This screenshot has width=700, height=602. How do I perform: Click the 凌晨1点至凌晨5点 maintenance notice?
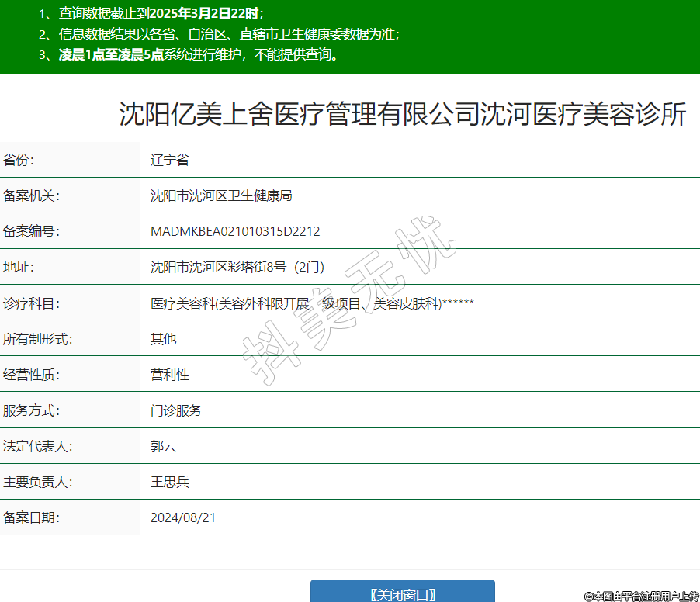point(111,54)
